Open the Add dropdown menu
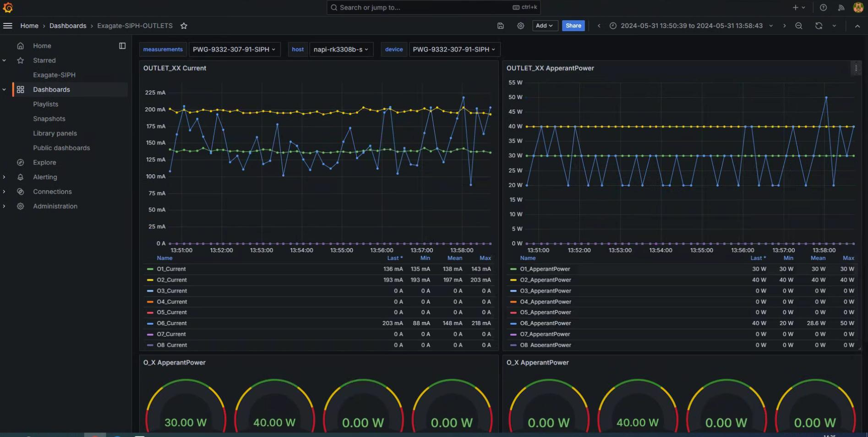 tap(544, 26)
